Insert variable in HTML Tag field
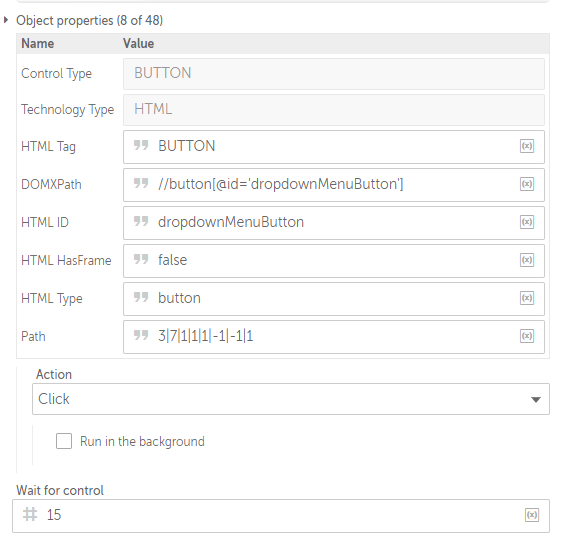 [527, 146]
